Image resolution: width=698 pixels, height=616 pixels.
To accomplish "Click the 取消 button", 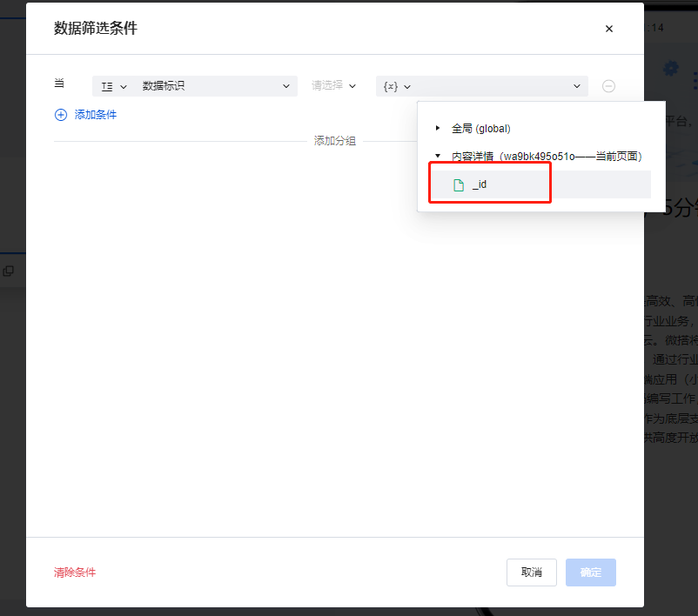I will pos(532,572).
